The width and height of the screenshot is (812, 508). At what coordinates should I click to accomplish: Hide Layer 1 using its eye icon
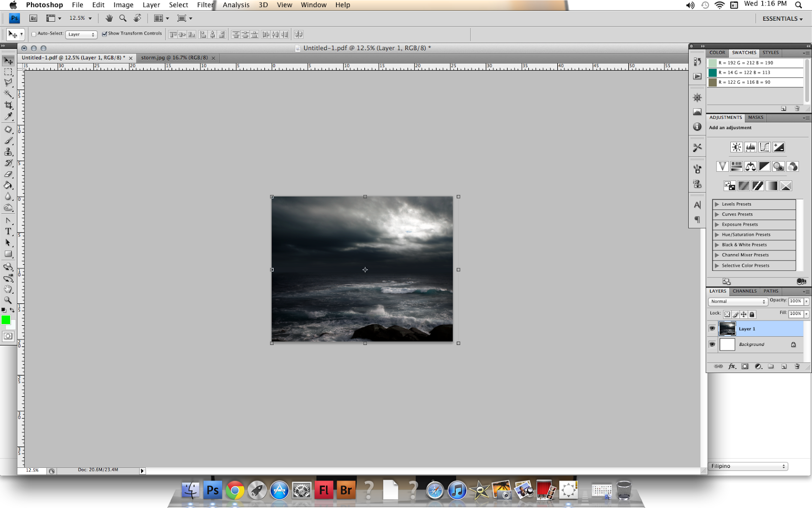(x=712, y=329)
